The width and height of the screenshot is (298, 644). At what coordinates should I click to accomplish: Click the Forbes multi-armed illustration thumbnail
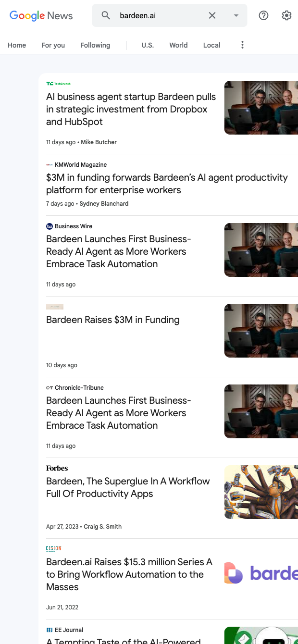261,492
